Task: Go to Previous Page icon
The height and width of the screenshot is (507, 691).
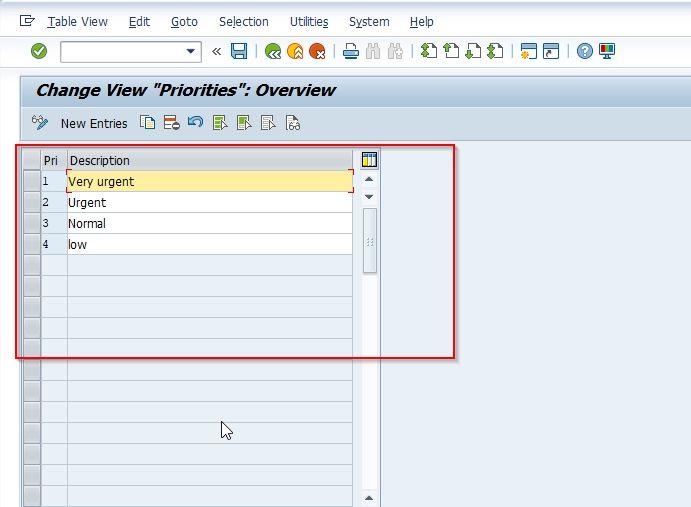Action: tap(451, 51)
